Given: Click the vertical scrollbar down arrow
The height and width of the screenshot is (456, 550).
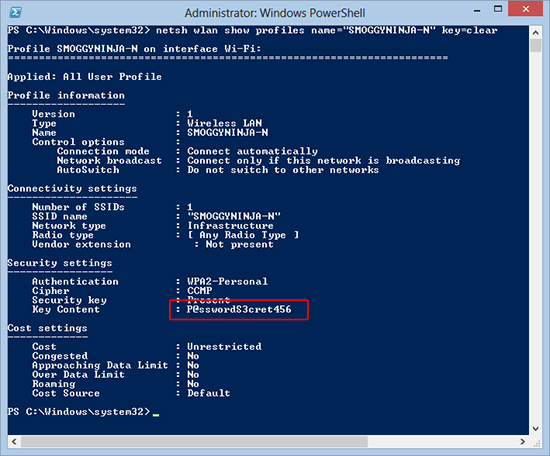Looking at the screenshot, I should click(535, 428).
